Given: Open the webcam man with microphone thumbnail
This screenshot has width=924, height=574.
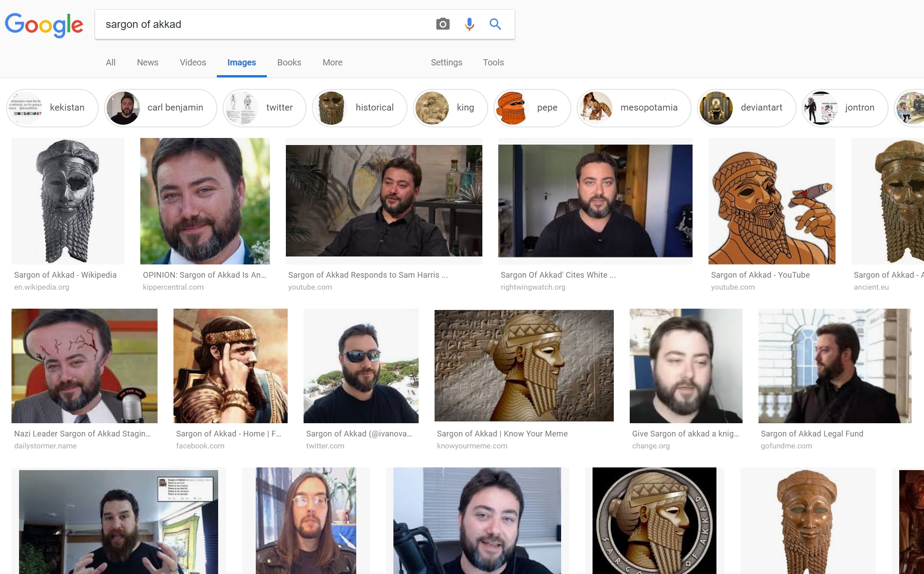Looking at the screenshot, I should [x=477, y=520].
